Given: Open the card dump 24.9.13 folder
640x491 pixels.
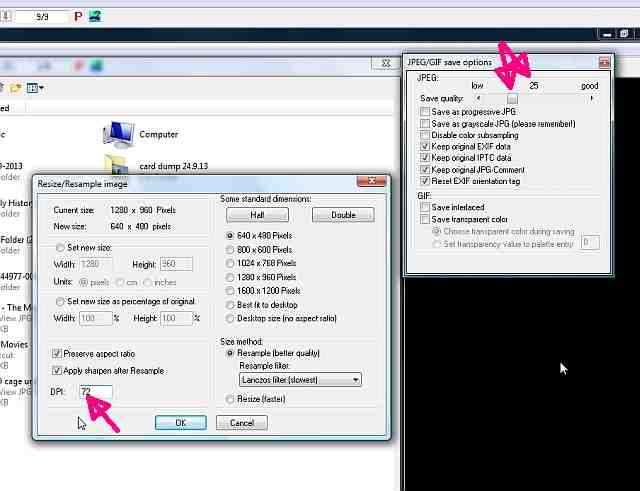Looking at the screenshot, I should (x=117, y=166).
